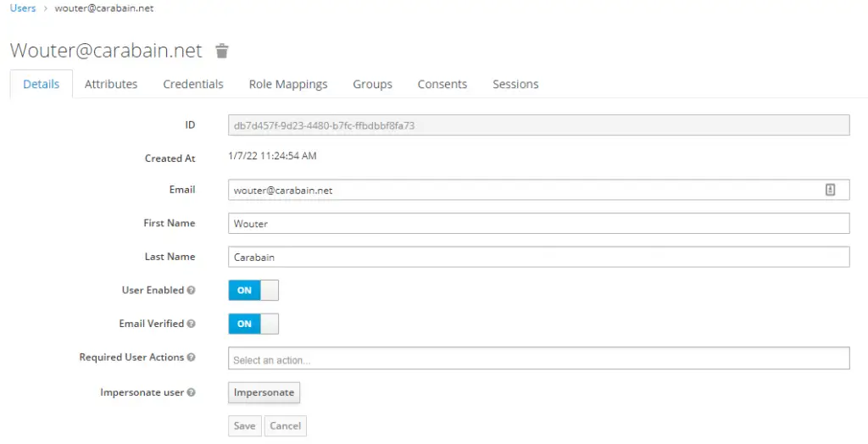Click the Impersonate button
The image size is (868, 444).
264,392
